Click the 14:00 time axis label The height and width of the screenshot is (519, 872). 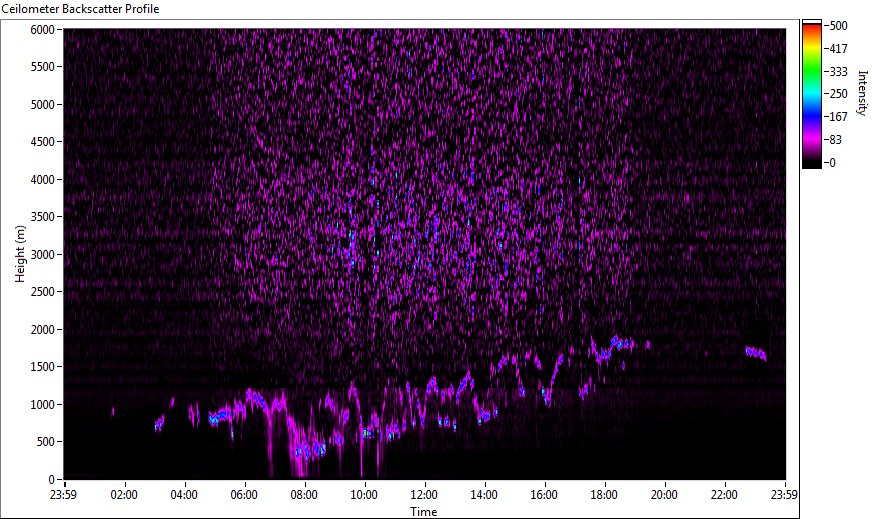[x=484, y=495]
